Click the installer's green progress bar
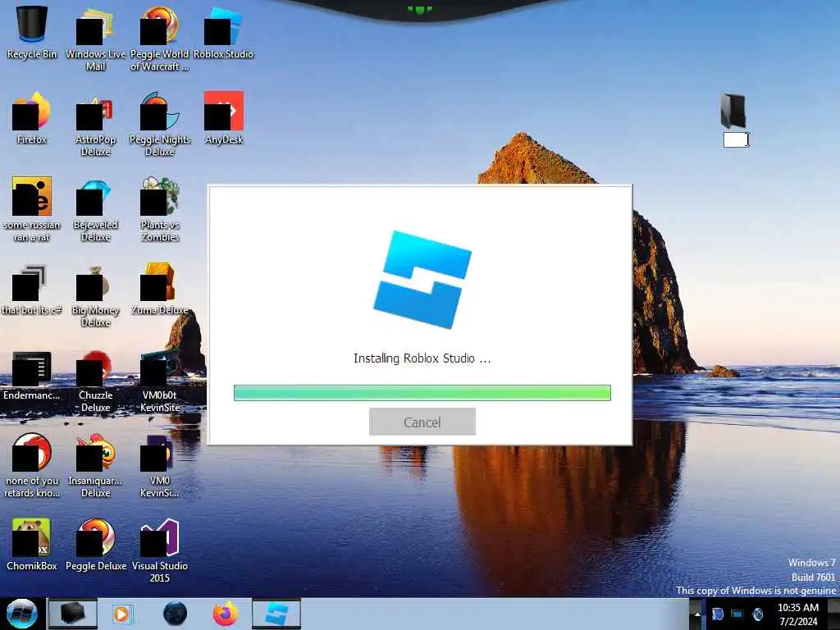 [x=422, y=393]
